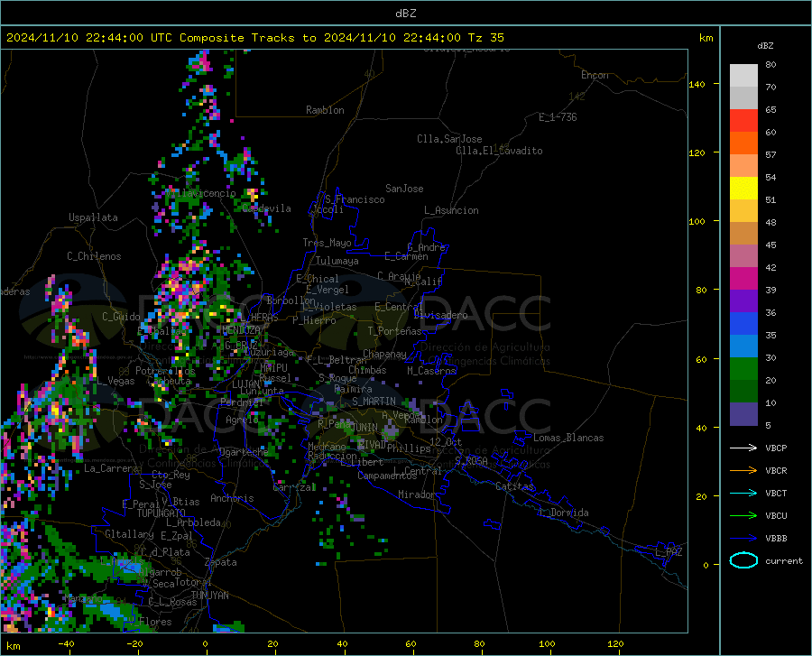The height and width of the screenshot is (656, 812).
Task: Click the L_Vegas label
Action: (115, 381)
